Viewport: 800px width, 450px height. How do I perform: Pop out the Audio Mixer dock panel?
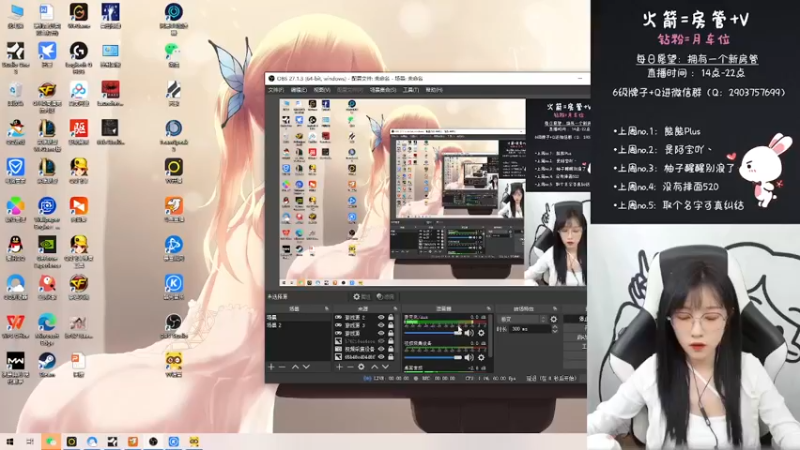tap(488, 309)
